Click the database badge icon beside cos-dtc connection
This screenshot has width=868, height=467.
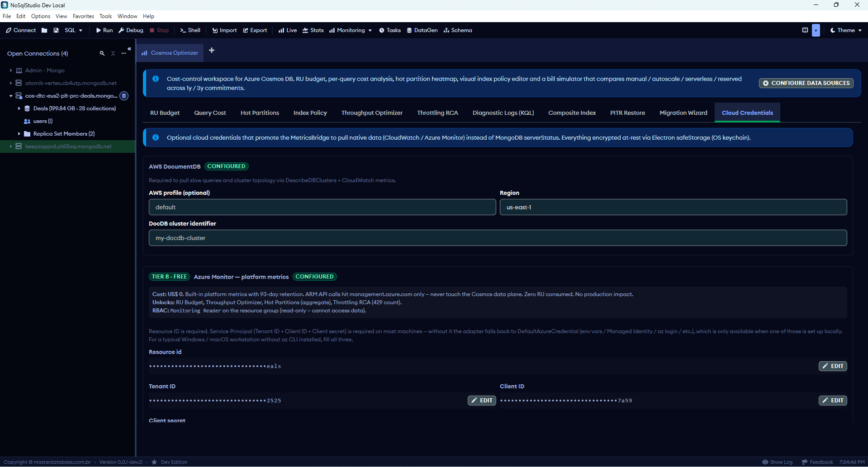pyautogui.click(x=124, y=96)
